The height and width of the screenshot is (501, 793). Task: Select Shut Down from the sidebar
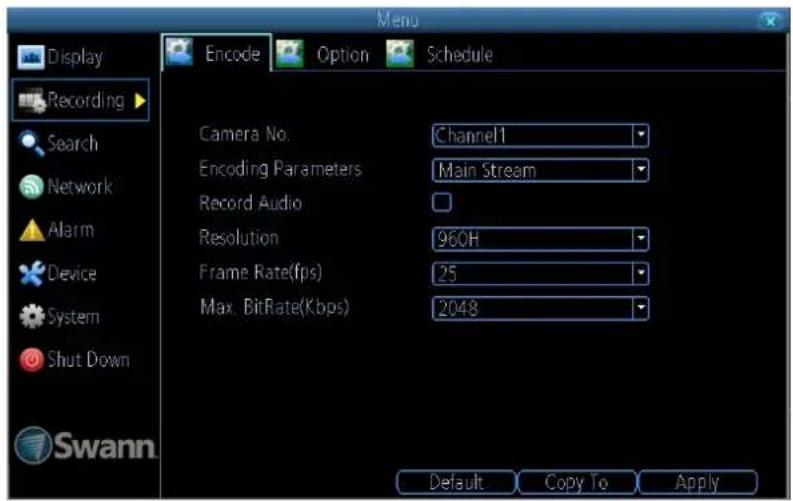(74, 360)
